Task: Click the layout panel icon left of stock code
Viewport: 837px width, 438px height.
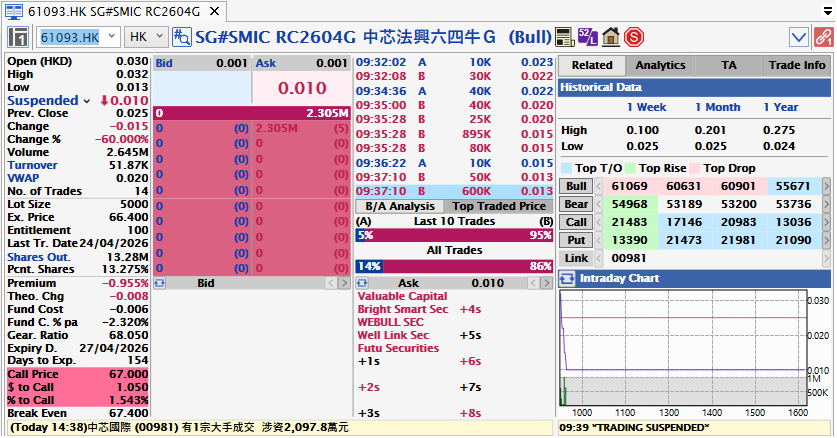Action: (x=18, y=38)
